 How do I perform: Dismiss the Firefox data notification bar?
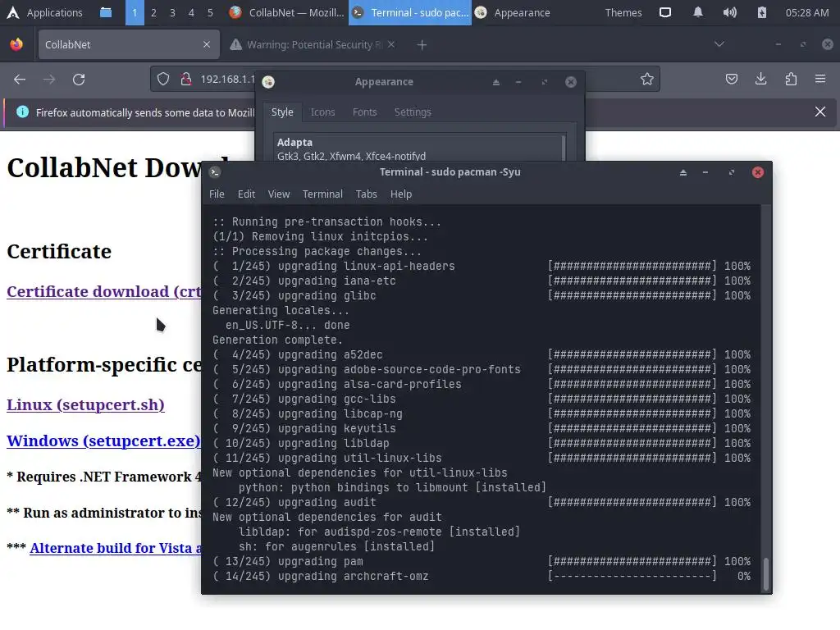pos(820,112)
